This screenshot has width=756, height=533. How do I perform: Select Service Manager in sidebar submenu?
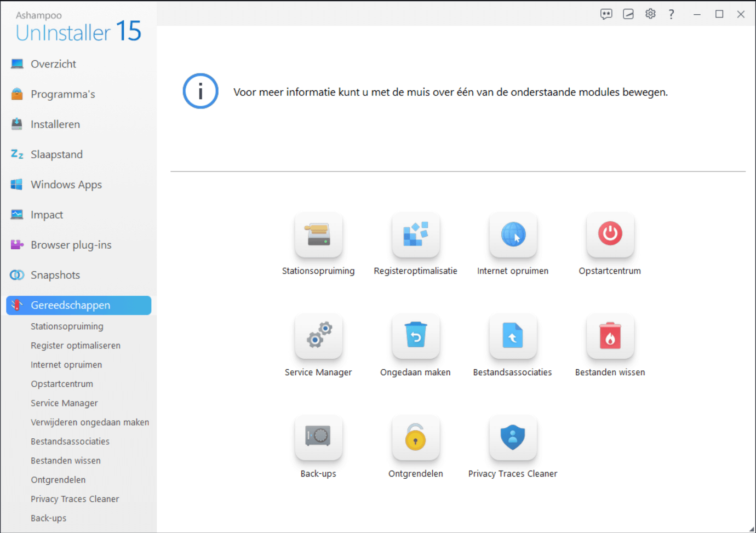[64, 403]
